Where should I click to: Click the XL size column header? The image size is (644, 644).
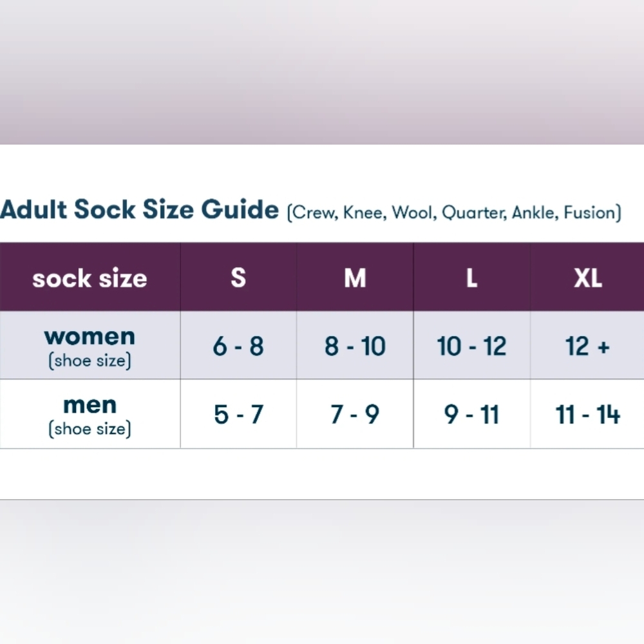pos(587,277)
